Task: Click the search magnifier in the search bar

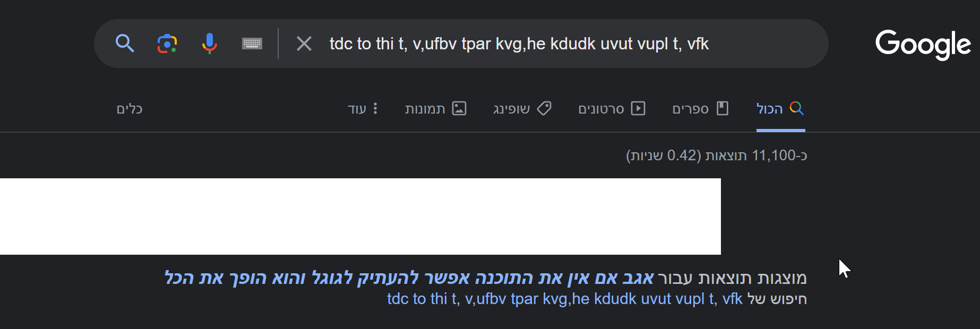Action: [x=125, y=44]
